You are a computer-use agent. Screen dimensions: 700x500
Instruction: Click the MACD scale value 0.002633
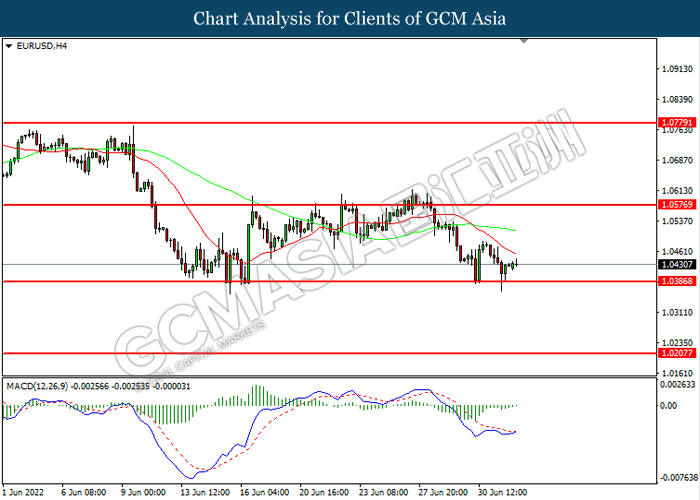(678, 384)
